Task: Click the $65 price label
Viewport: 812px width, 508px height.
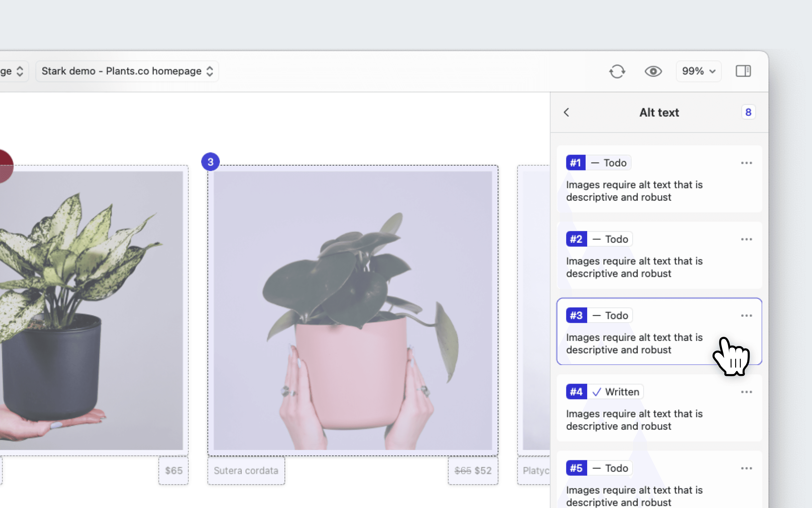Action: [174, 470]
